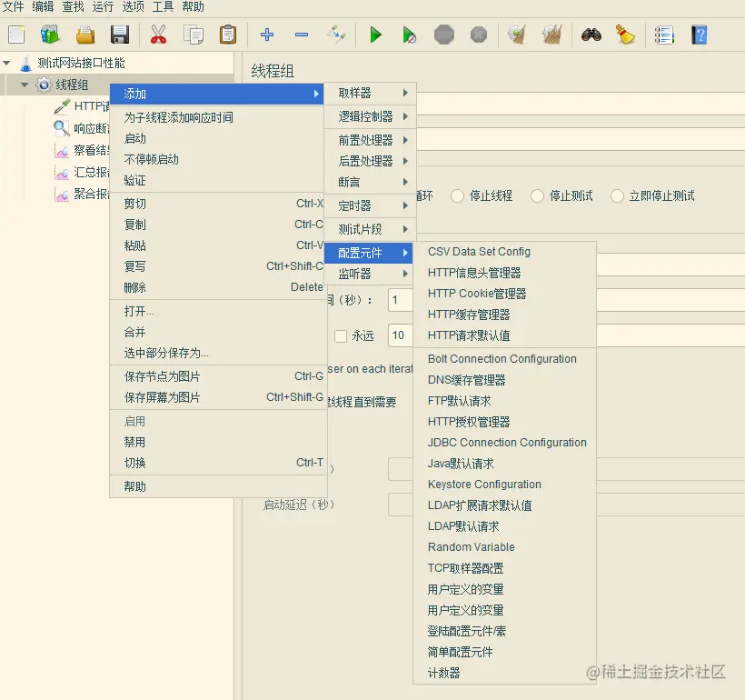Open the 选项 menu in the menu bar
Image resolution: width=745 pixels, height=700 pixels.
[x=133, y=8]
